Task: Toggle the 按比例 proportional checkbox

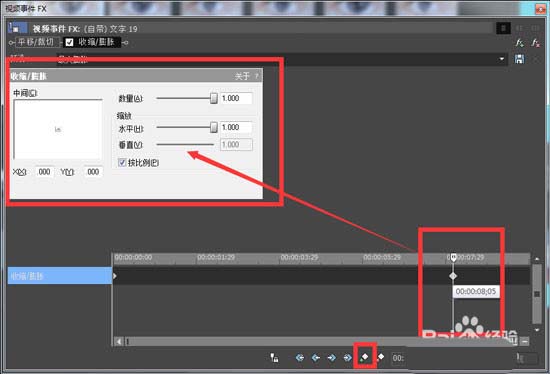Action: (122, 162)
